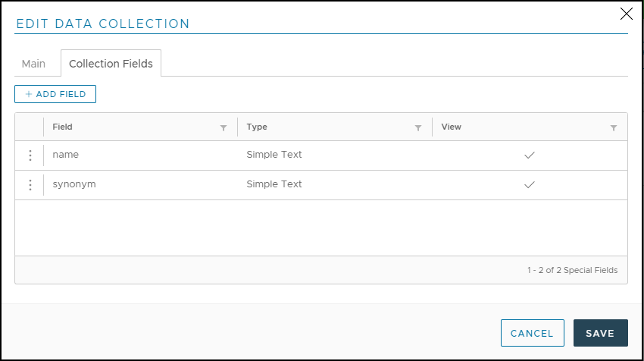
Task: Close the Edit Data Collection dialog
Action: tap(627, 14)
